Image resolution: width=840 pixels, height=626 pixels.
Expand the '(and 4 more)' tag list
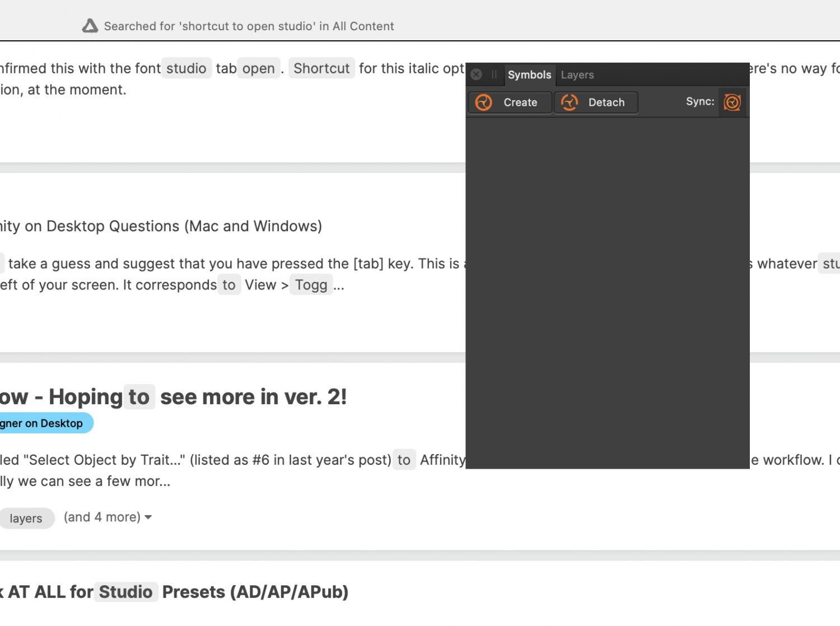pos(102,517)
